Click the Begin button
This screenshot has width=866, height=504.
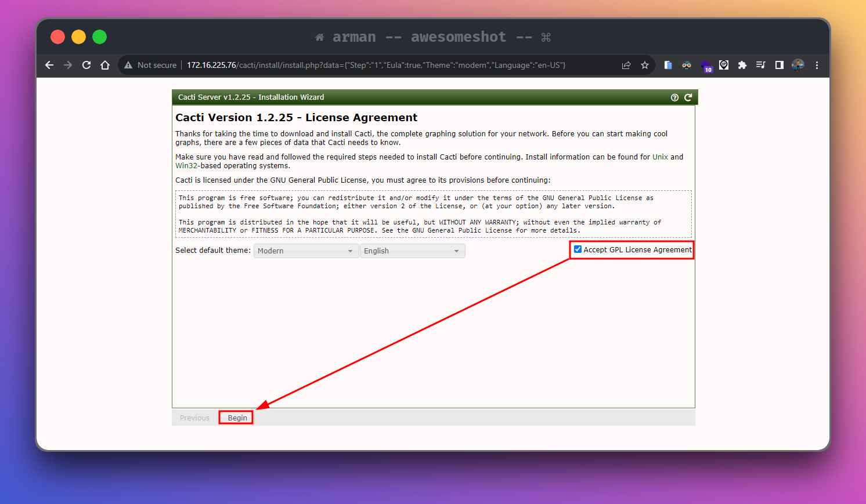coord(237,418)
